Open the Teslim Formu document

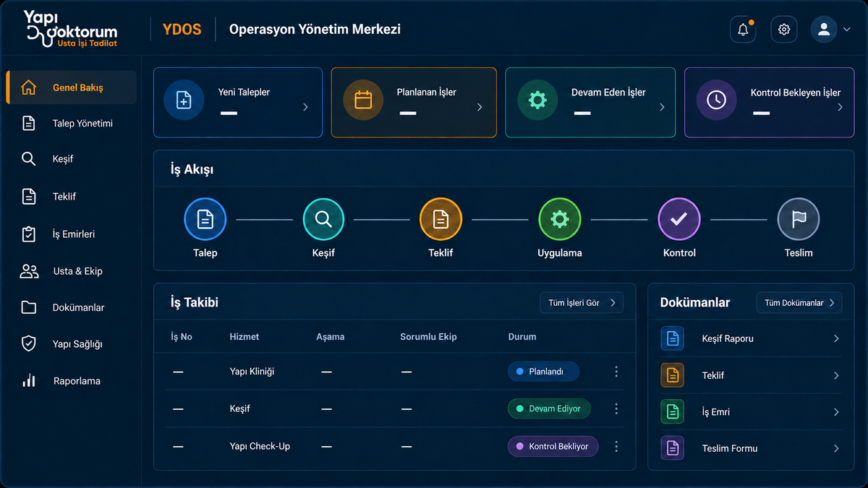pyautogui.click(x=751, y=448)
